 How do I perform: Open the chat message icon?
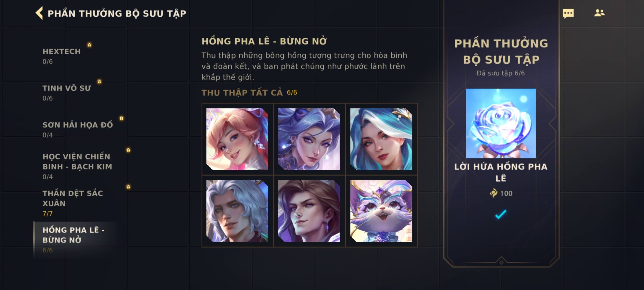coord(568,13)
